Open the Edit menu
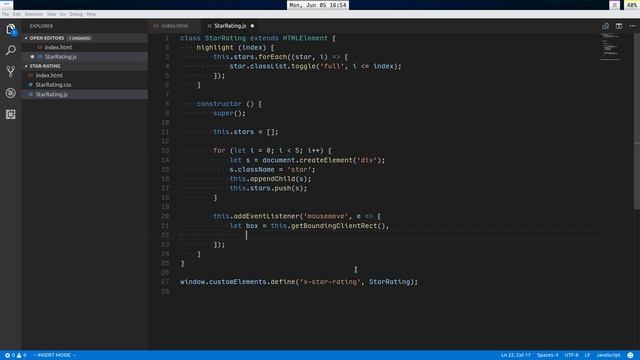The image size is (640, 360). [x=17, y=14]
